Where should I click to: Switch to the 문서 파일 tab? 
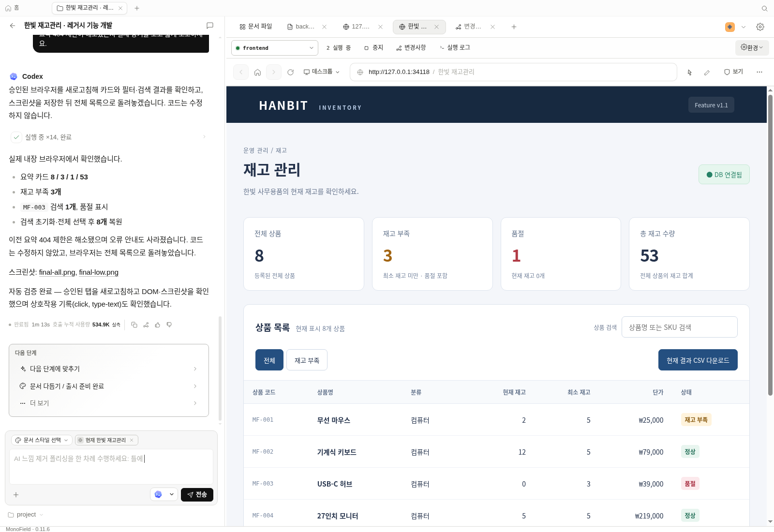coord(256,27)
